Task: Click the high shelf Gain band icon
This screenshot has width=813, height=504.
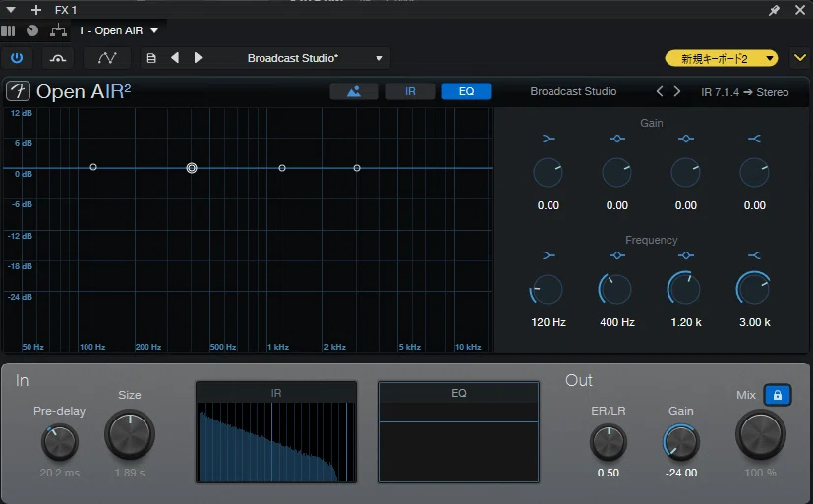Action: coord(754,139)
